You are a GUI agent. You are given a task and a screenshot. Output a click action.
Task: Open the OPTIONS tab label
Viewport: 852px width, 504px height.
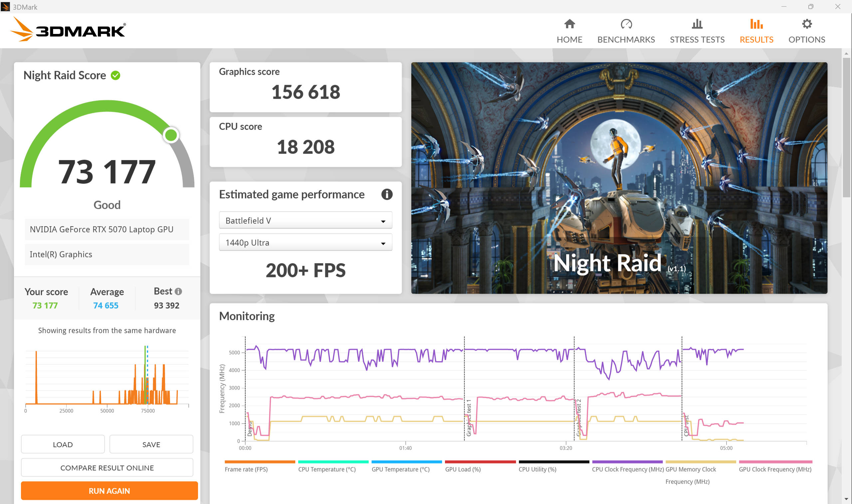(x=806, y=40)
